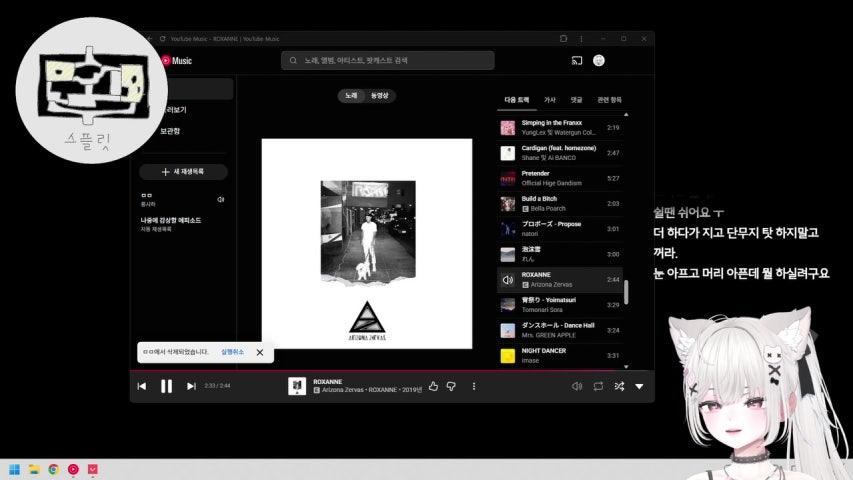Go back to previous track
The height and width of the screenshot is (480, 853).
(142, 386)
